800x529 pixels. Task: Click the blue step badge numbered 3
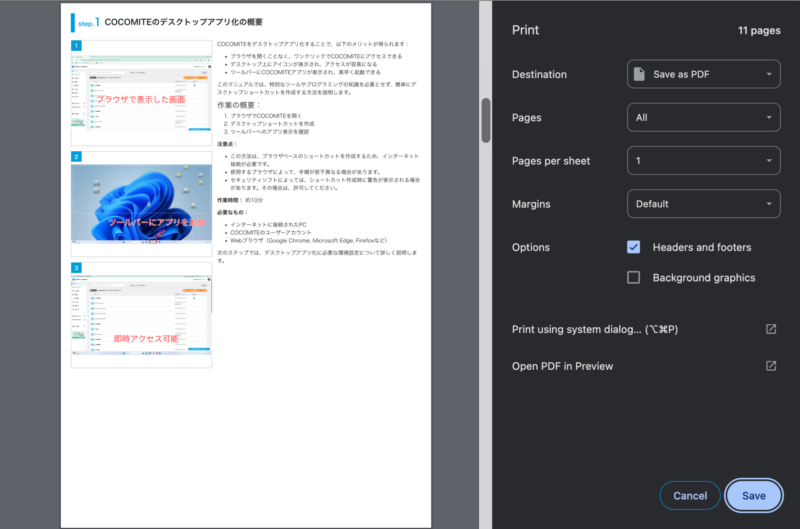tap(76, 268)
